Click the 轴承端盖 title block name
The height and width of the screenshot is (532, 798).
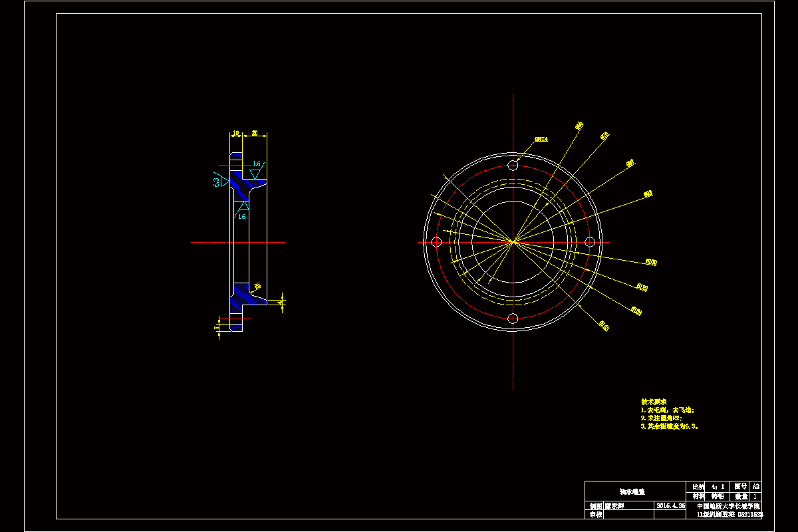pos(632,491)
